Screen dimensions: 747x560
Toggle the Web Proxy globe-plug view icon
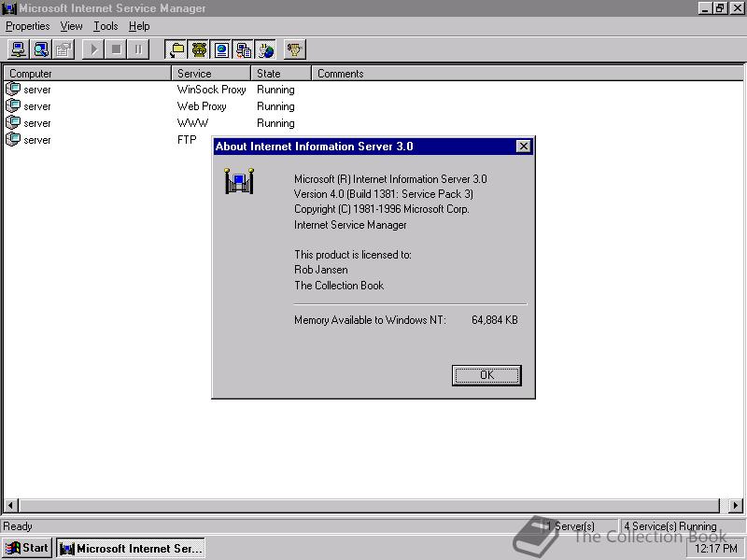(x=266, y=49)
